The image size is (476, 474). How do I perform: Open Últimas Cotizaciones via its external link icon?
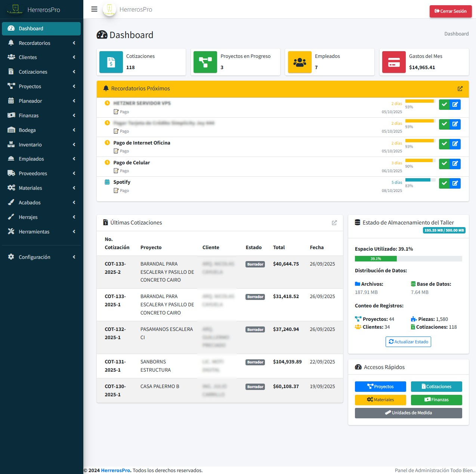(334, 222)
